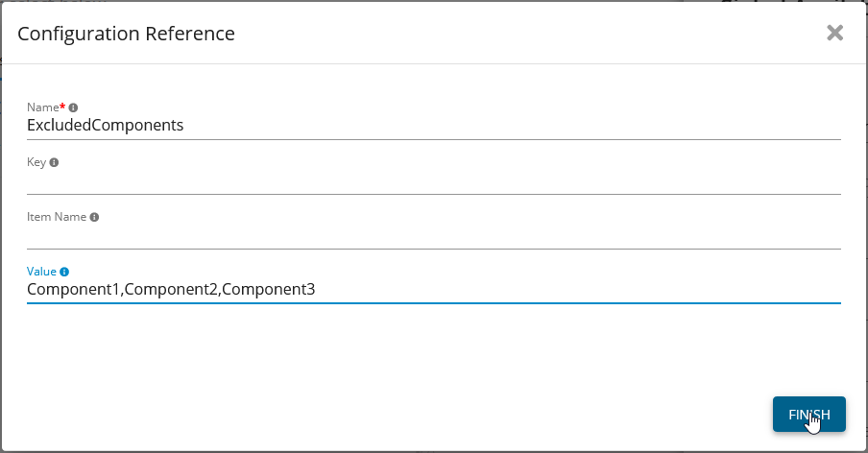Click the Key field label

tap(36, 162)
